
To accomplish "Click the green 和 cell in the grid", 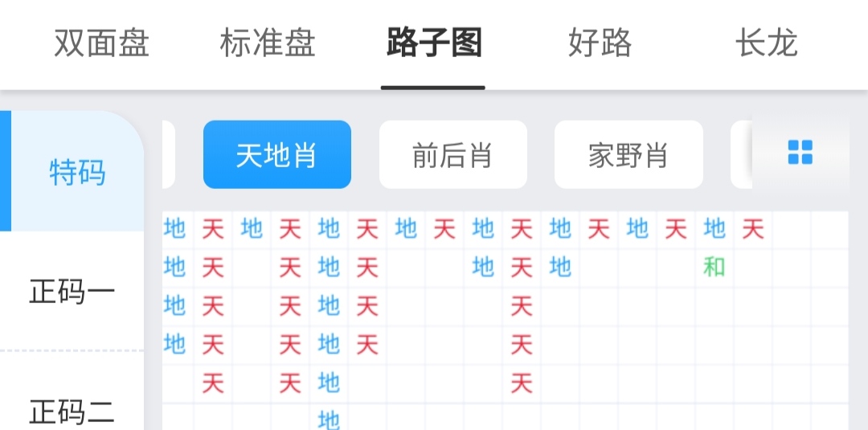I will point(714,268).
